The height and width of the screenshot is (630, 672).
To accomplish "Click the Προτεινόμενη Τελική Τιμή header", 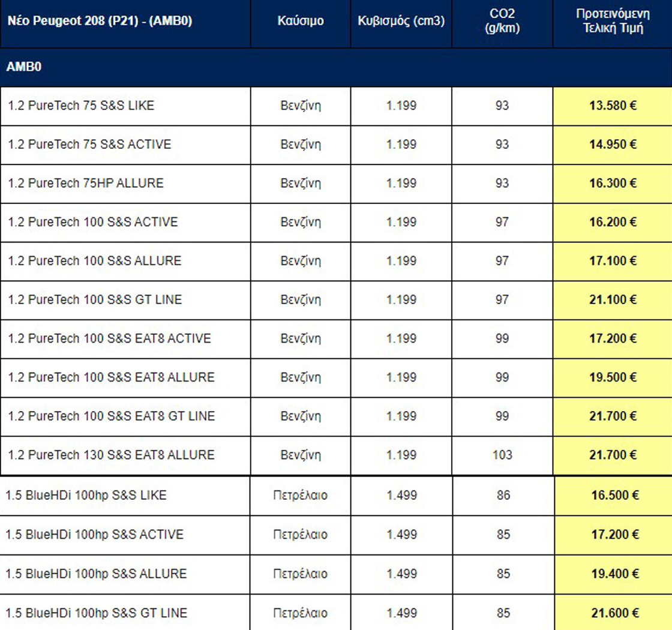I will 613,20.
